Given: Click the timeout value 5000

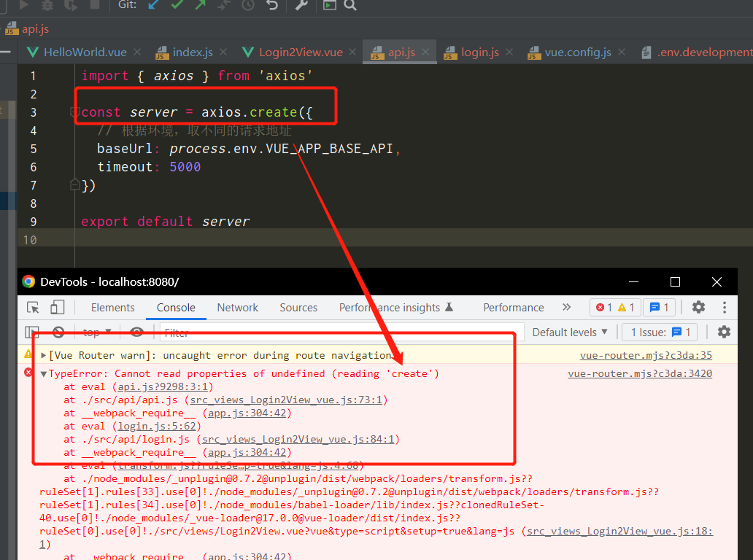Looking at the screenshot, I should 185,167.
